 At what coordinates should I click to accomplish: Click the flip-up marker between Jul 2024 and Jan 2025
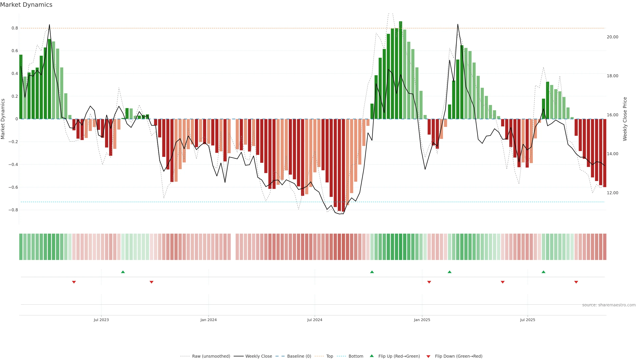pos(372,272)
